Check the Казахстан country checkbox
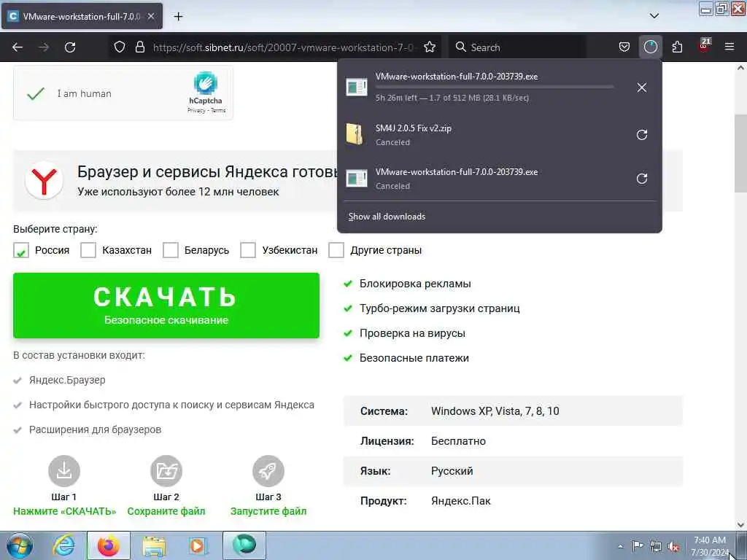The width and height of the screenshot is (747, 560). click(88, 250)
